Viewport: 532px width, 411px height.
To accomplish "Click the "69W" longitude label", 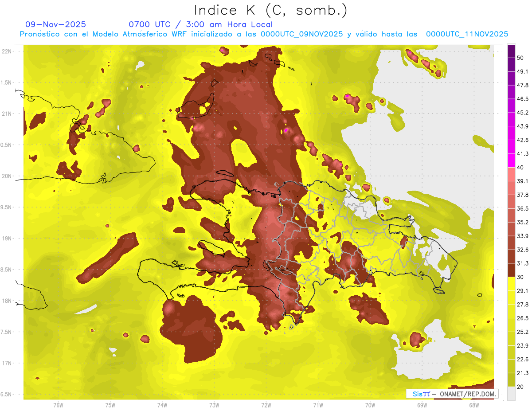I will click(x=422, y=405).
